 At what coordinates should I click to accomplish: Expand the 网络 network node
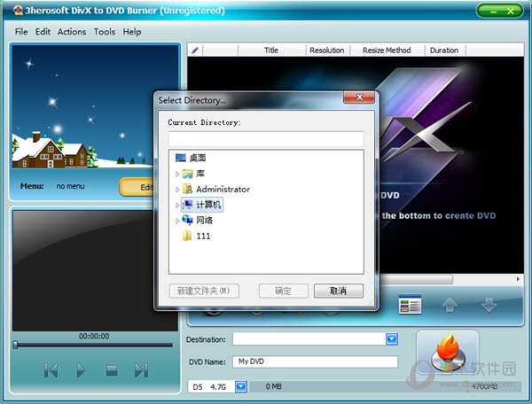tap(177, 221)
